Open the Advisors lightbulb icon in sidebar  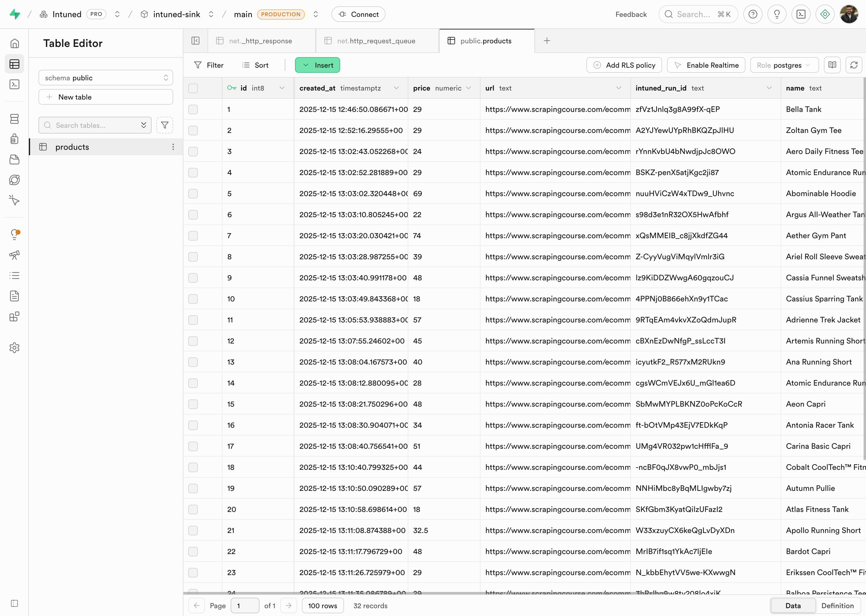pyautogui.click(x=14, y=234)
